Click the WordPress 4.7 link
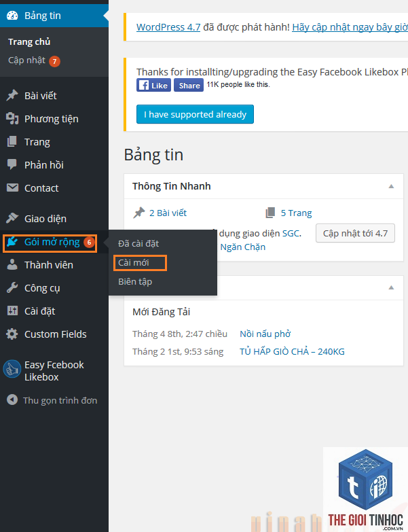This screenshot has height=532, width=408. pos(168,27)
